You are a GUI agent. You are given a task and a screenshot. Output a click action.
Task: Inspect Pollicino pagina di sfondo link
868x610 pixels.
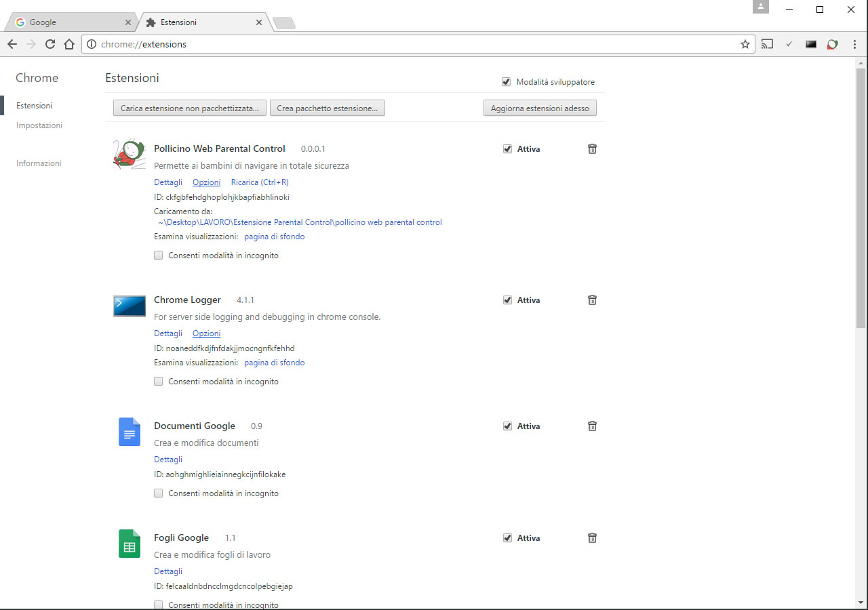(274, 237)
